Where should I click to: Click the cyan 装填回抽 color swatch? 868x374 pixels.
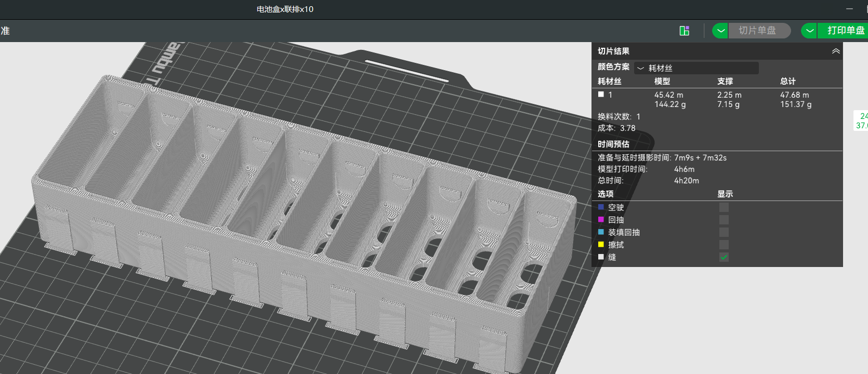click(x=601, y=232)
